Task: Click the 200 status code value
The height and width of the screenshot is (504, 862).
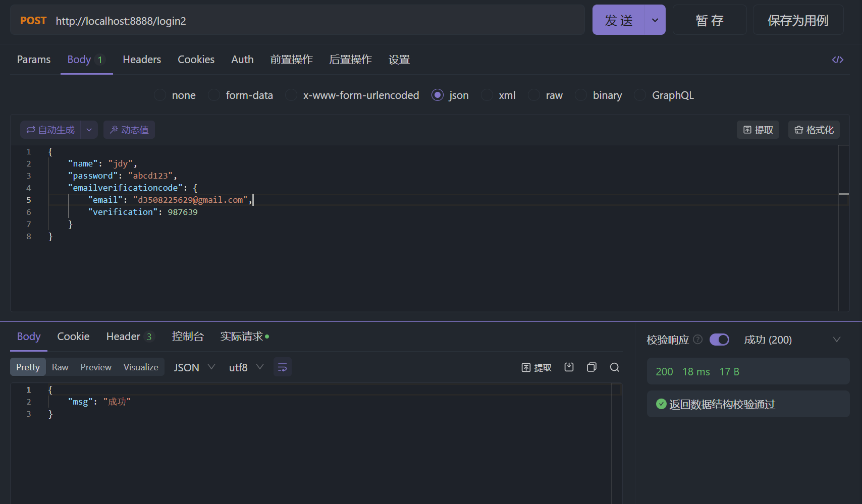Action: (664, 372)
